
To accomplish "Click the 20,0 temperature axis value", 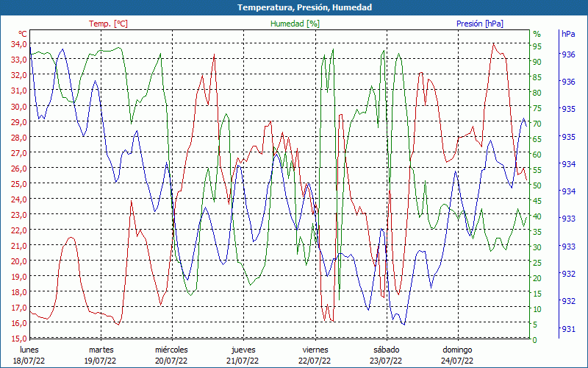I will (18, 261).
